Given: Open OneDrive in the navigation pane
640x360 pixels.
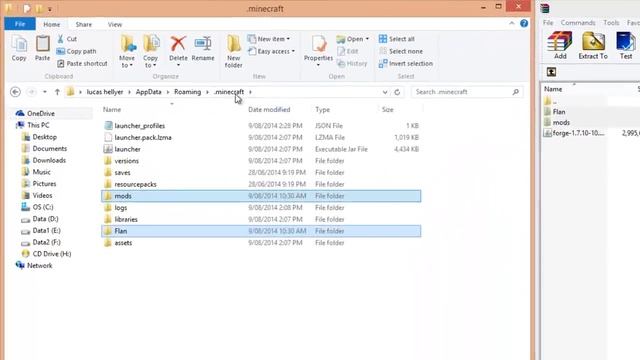Looking at the screenshot, I should coord(40,113).
